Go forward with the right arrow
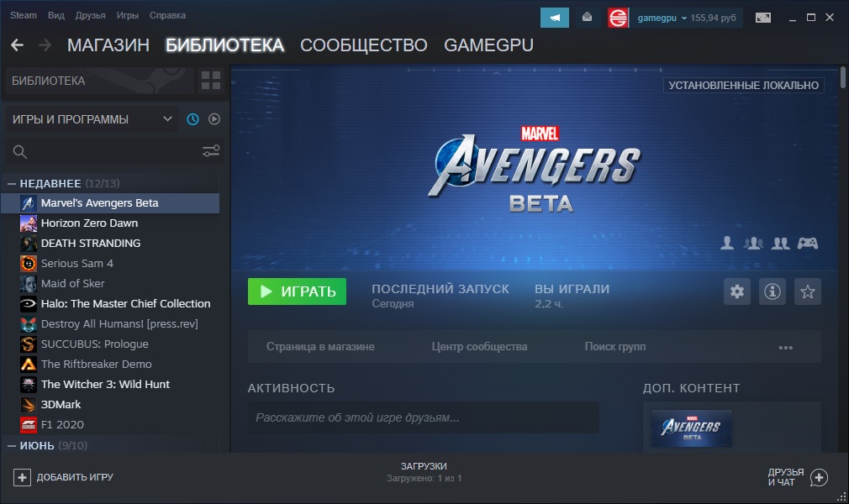This screenshot has width=849, height=504. pyautogui.click(x=45, y=45)
